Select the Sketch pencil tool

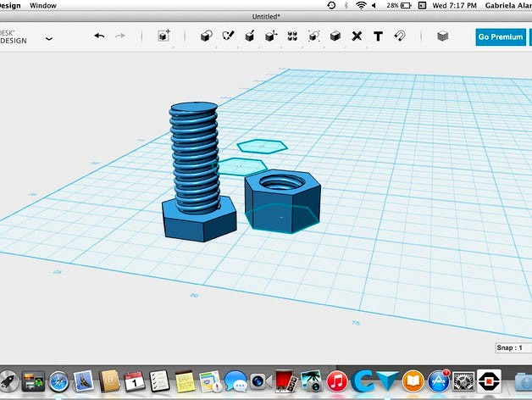pos(228,36)
